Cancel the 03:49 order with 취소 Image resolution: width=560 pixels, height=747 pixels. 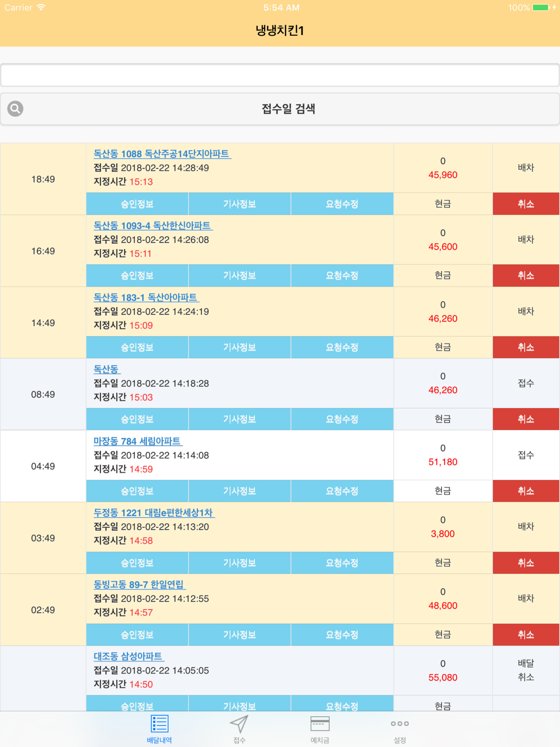tap(526, 563)
